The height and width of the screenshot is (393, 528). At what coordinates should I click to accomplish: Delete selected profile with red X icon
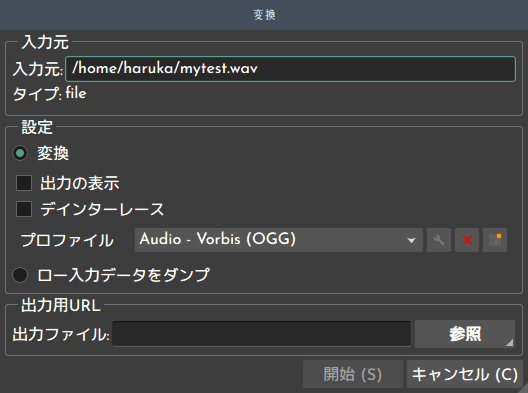coord(467,240)
